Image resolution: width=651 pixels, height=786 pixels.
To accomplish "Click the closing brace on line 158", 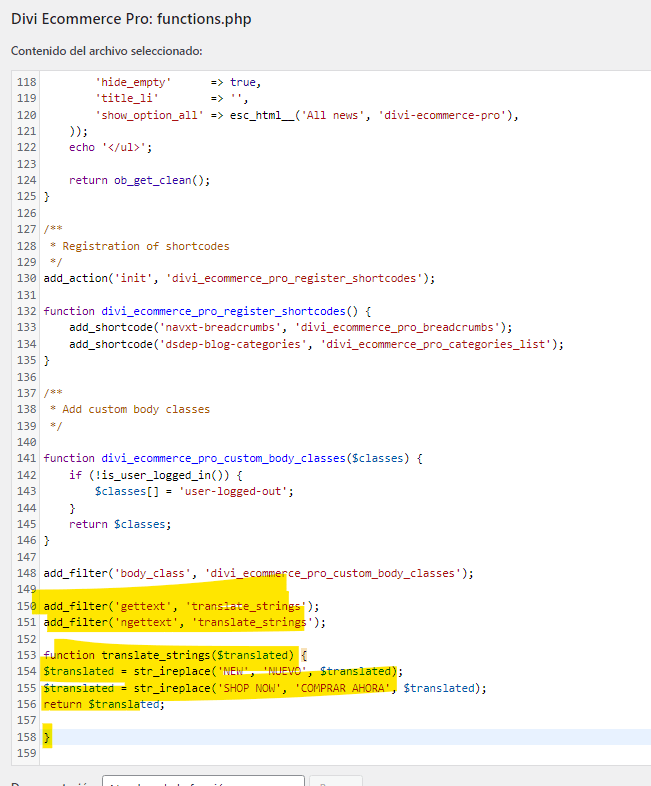I will 47,737.
